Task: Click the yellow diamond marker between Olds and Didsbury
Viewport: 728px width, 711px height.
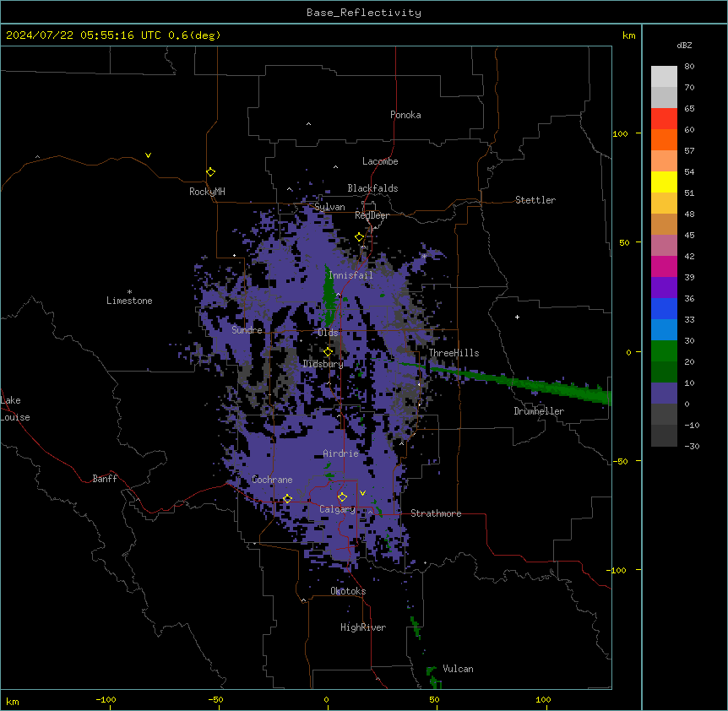Action: tap(328, 352)
